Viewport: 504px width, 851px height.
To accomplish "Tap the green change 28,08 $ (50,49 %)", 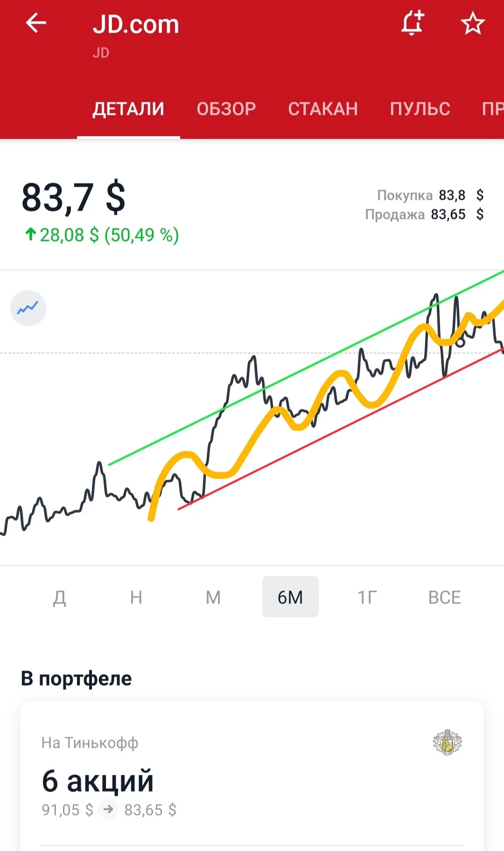I will click(x=102, y=235).
